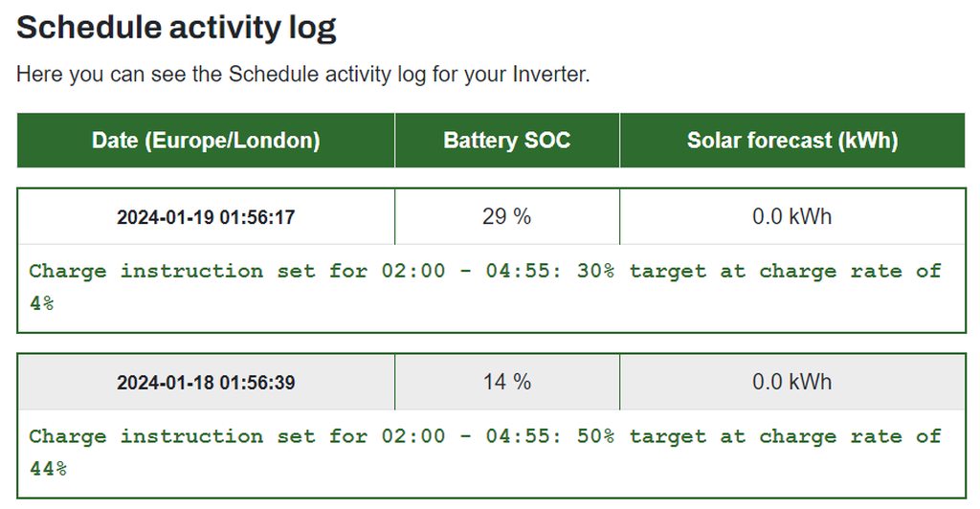This screenshot has width=980, height=509.
Task: Select the 2024-01-18 01:56:39 date cell
Action: 206,383
